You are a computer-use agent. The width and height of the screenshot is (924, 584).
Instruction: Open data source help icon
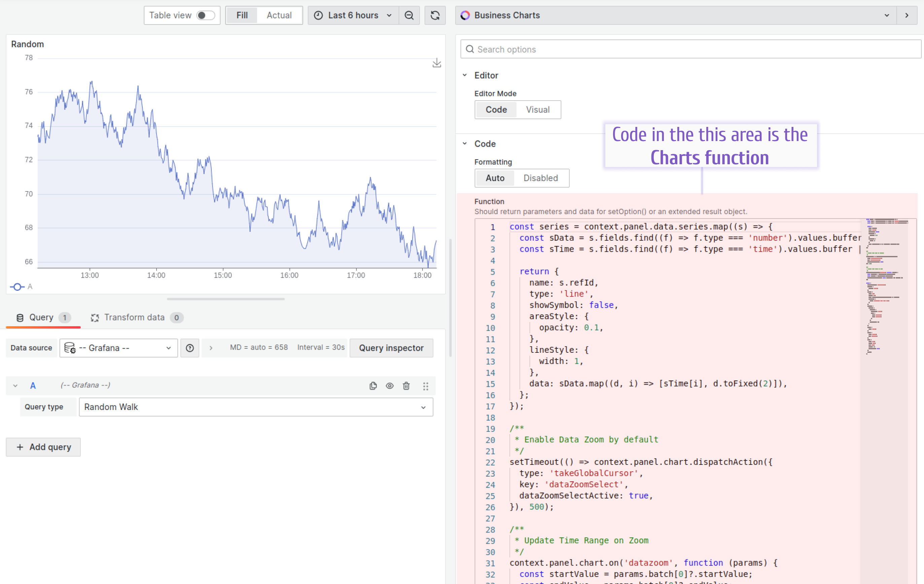(x=189, y=348)
